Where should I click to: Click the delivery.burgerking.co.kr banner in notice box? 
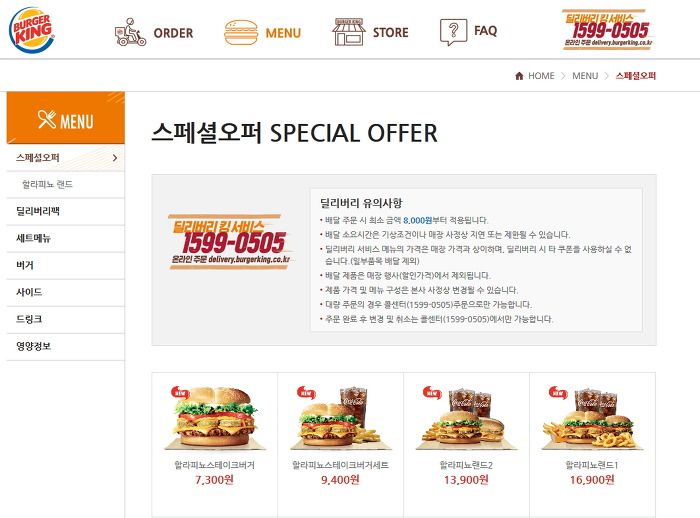coord(230,242)
